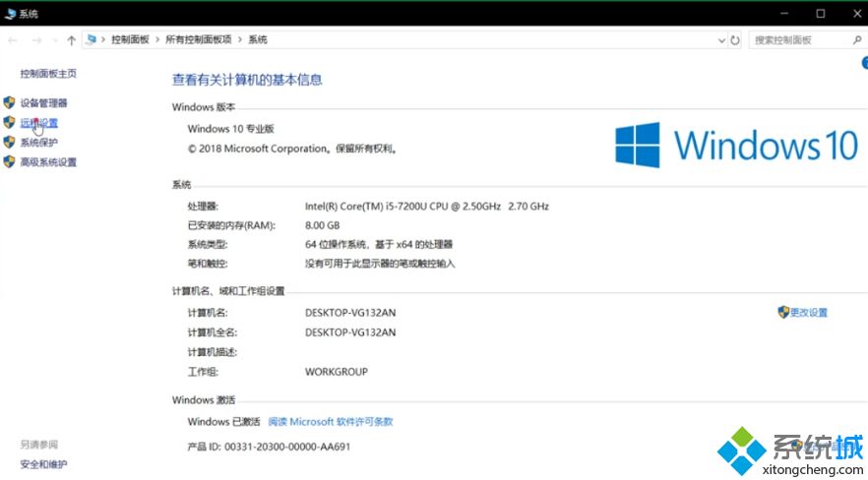This screenshot has width=868, height=480.
Task: Click the Windows 10 logo
Action: (737, 145)
